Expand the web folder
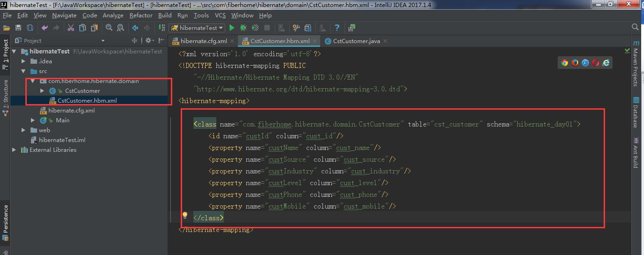 pyautogui.click(x=23, y=130)
